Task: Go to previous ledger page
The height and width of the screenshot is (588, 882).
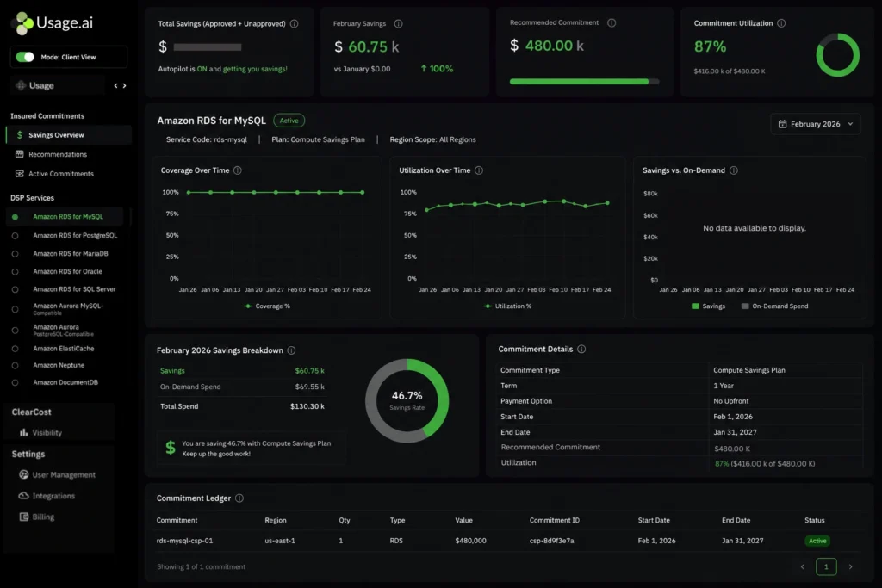Action: (802, 566)
